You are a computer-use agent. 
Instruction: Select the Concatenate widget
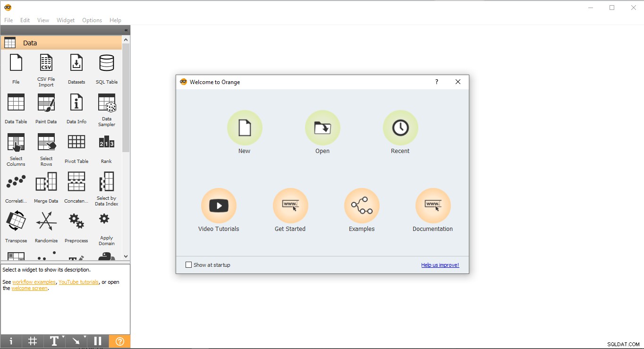[76, 182]
